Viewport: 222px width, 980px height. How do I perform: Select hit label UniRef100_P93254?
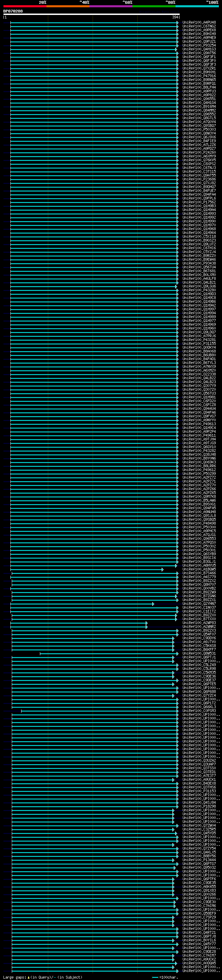point(199,45)
